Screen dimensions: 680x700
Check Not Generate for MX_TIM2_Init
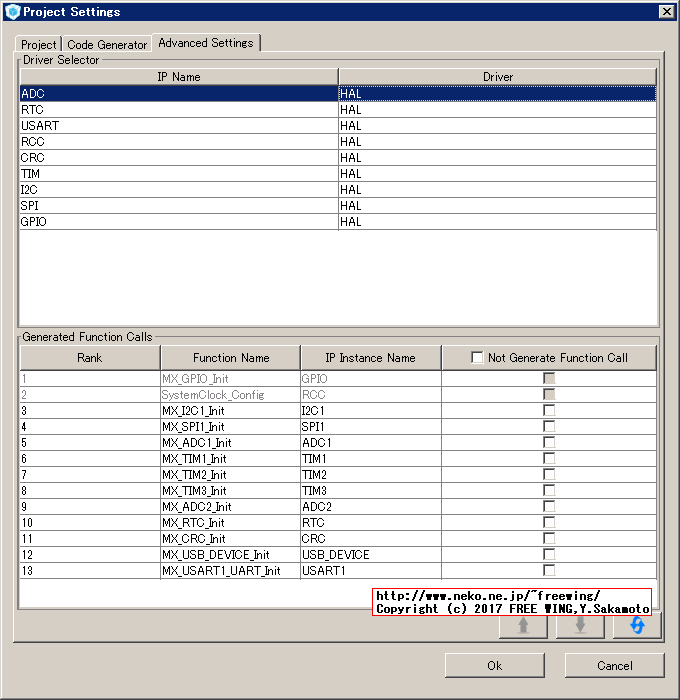[549, 475]
